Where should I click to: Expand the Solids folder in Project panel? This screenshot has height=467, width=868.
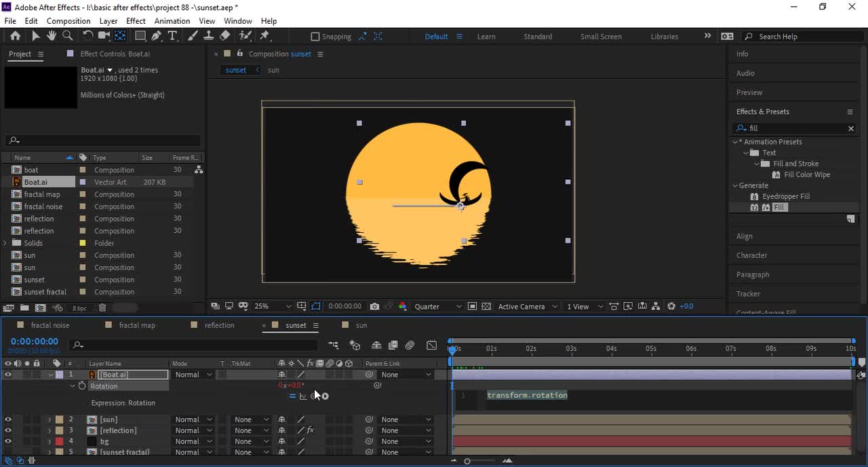(6, 243)
